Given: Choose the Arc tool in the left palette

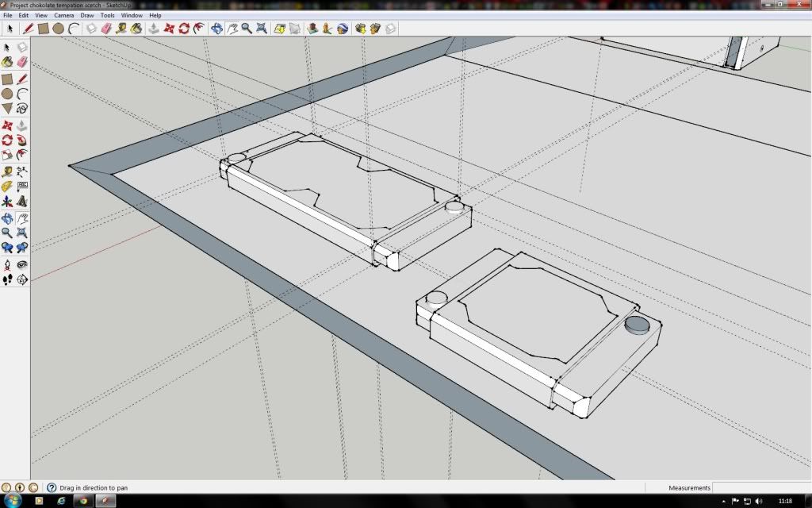Looking at the screenshot, I should tap(22, 94).
